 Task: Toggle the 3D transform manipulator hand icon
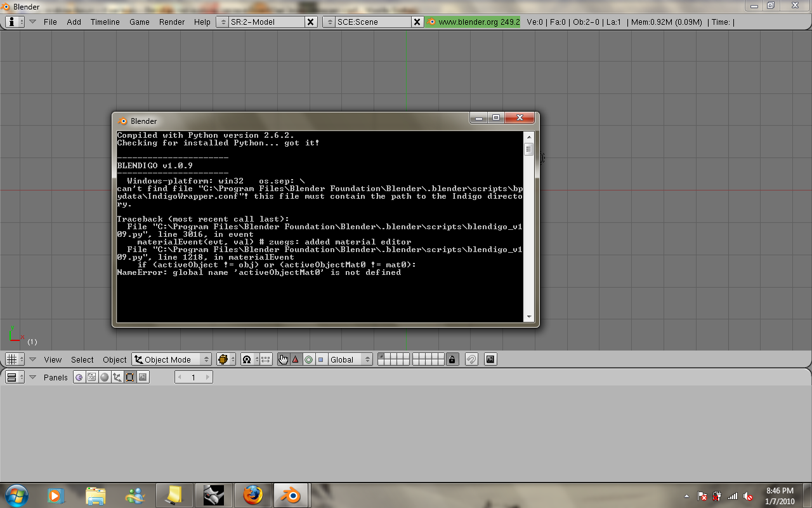tap(284, 359)
